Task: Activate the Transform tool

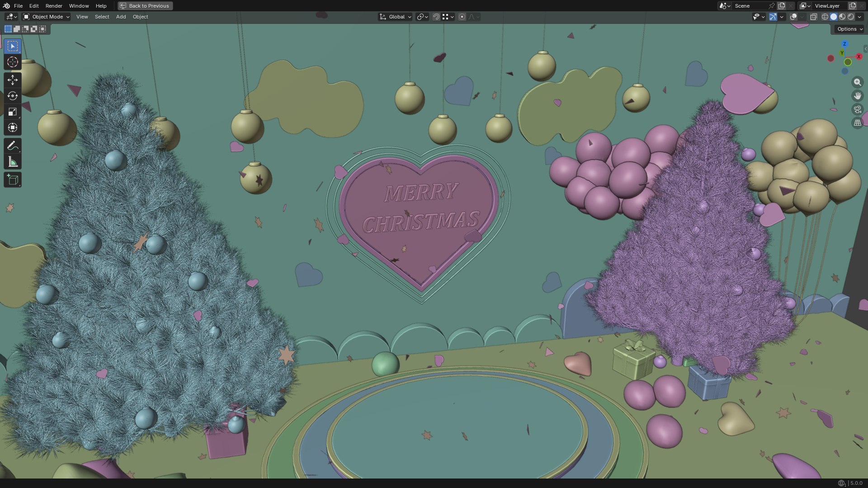Action: 13,127
